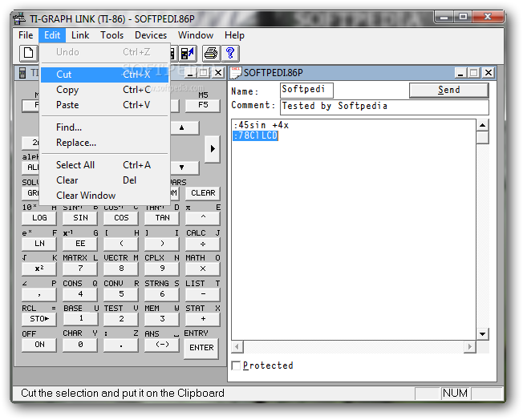523x420 pixels.
Task: Click the Send button
Action: tap(449, 90)
